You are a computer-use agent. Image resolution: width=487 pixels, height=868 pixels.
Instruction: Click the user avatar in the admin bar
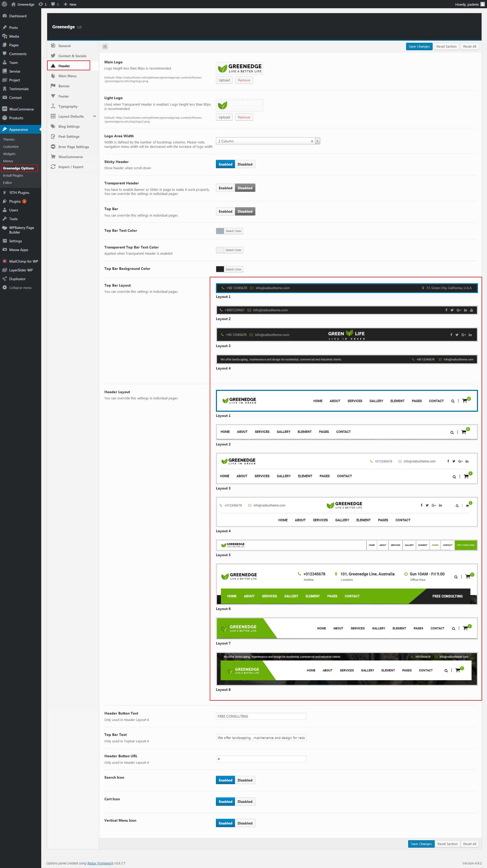click(x=483, y=4)
